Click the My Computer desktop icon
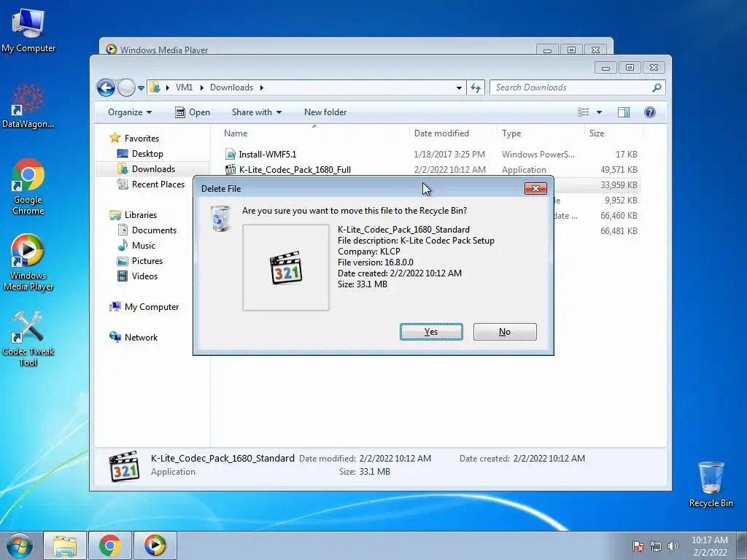The image size is (747, 560). point(28,29)
